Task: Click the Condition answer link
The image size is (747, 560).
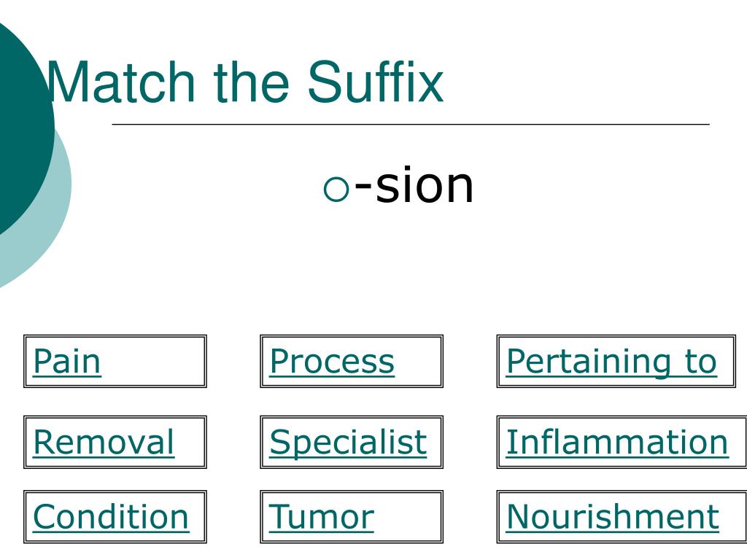Action: coord(111,517)
